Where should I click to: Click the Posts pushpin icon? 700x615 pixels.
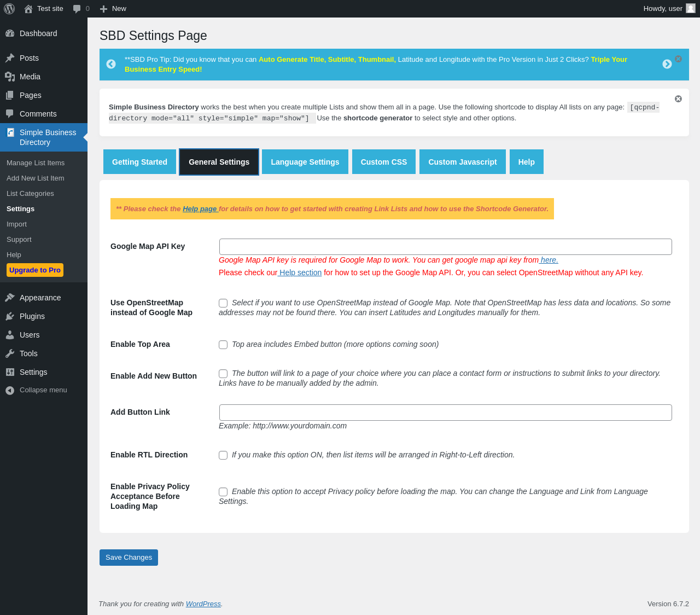[x=10, y=58]
